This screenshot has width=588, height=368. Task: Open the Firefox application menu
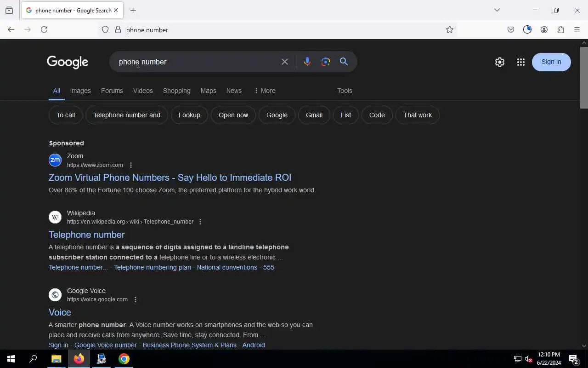(x=577, y=30)
